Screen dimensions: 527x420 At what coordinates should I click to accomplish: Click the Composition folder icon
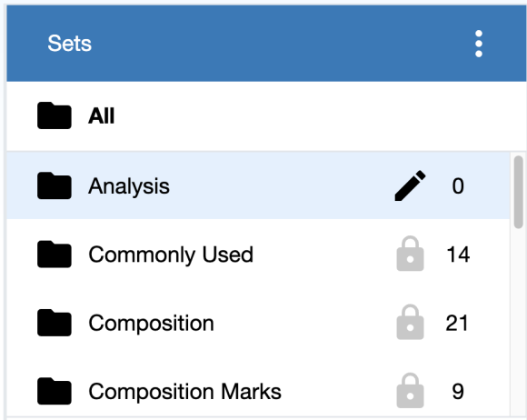pyautogui.click(x=55, y=323)
